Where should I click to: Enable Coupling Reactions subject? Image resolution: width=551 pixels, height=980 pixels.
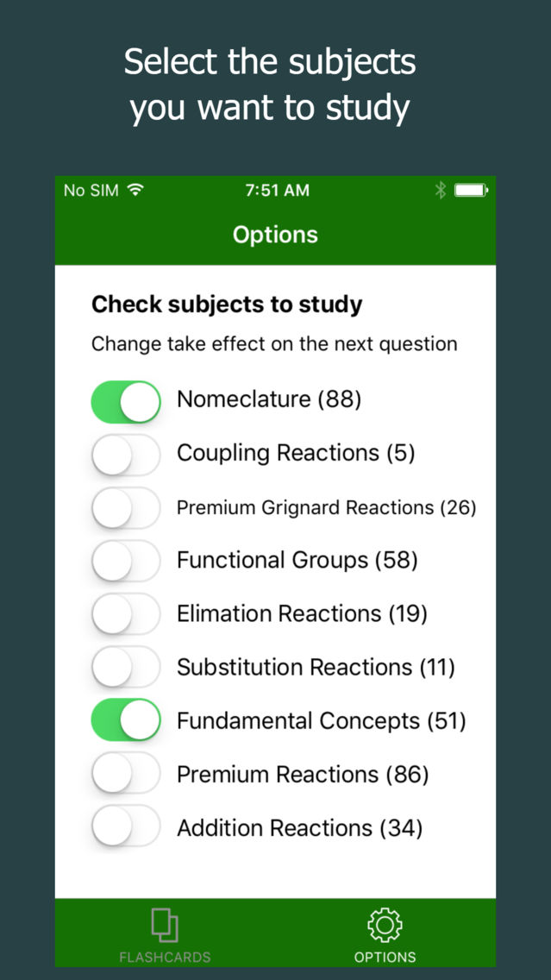(x=126, y=455)
